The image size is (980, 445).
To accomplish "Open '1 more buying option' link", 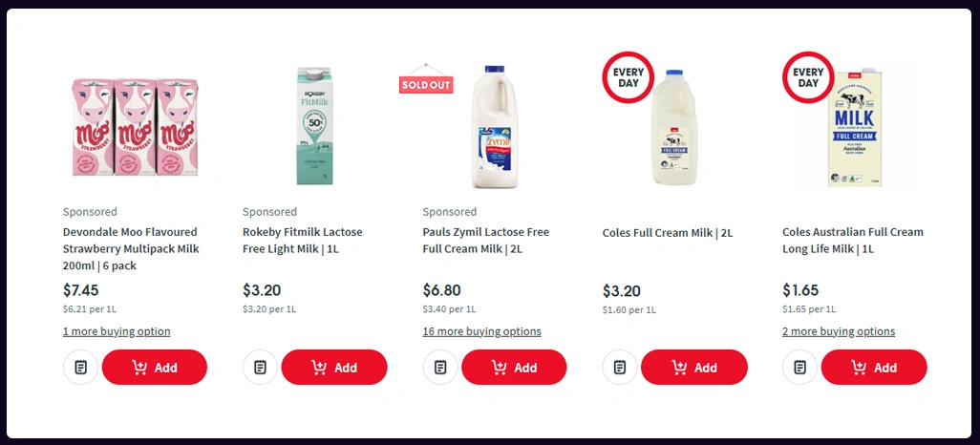I will [x=117, y=331].
